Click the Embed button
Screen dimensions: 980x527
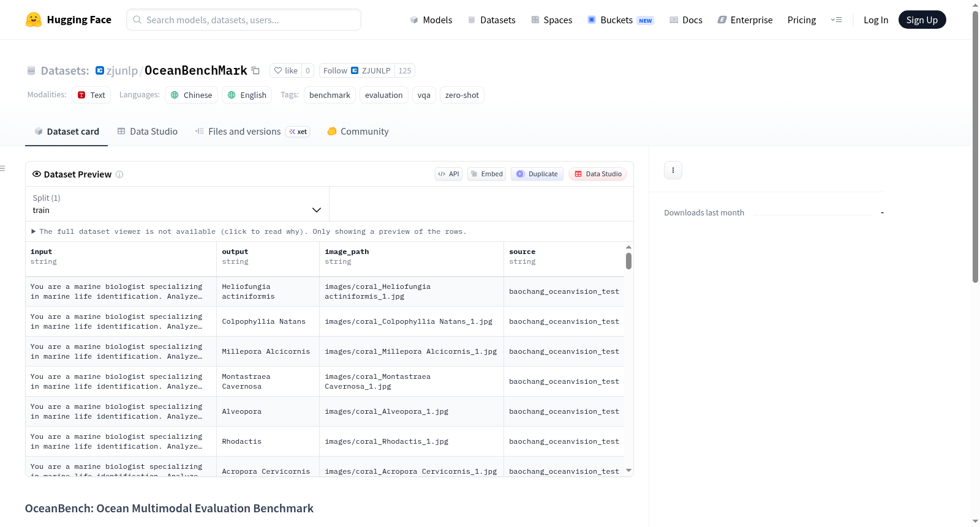[487, 174]
